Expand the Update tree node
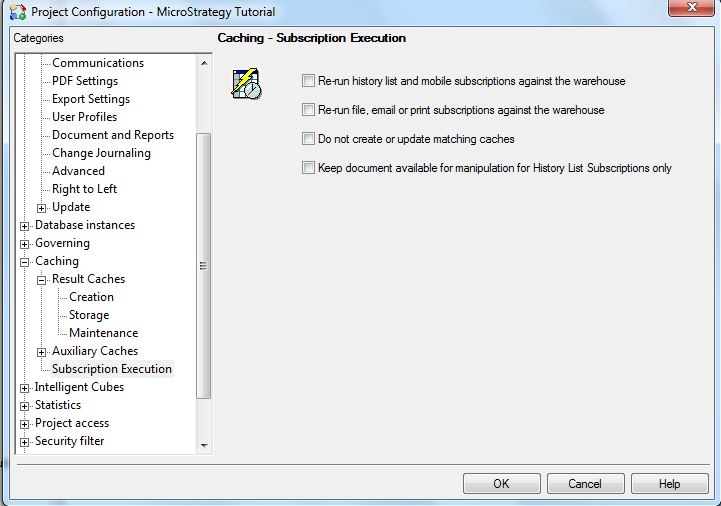This screenshot has height=506, width=721. click(41, 208)
